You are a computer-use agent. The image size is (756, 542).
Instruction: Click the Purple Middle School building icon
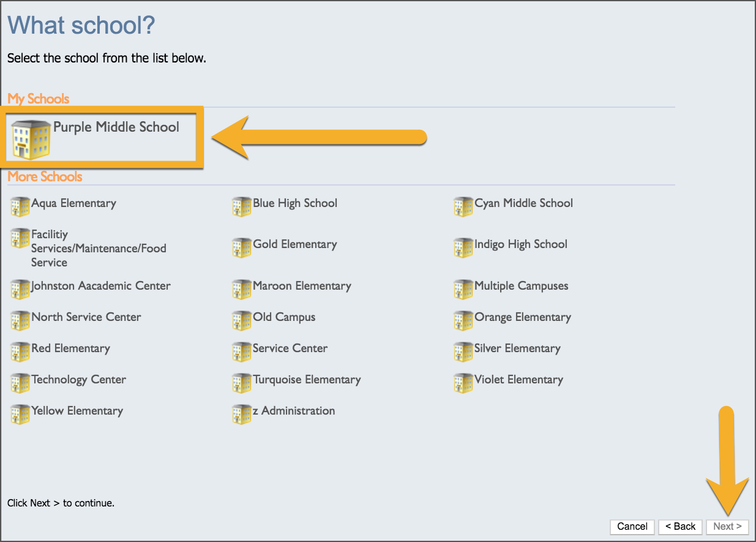(31, 138)
